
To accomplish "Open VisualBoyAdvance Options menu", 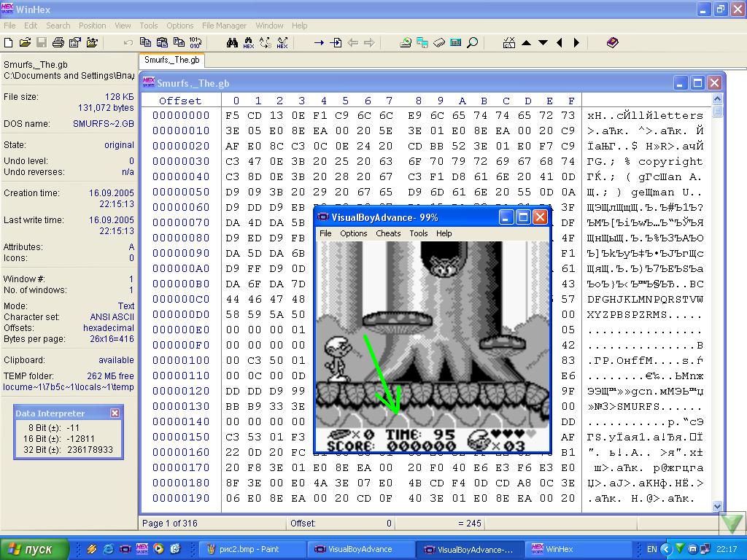I will pos(354,233).
